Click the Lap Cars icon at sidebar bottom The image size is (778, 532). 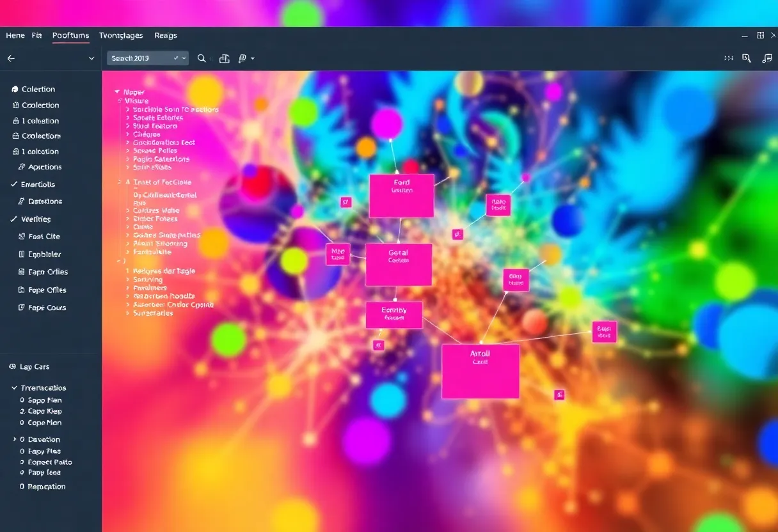click(12, 366)
